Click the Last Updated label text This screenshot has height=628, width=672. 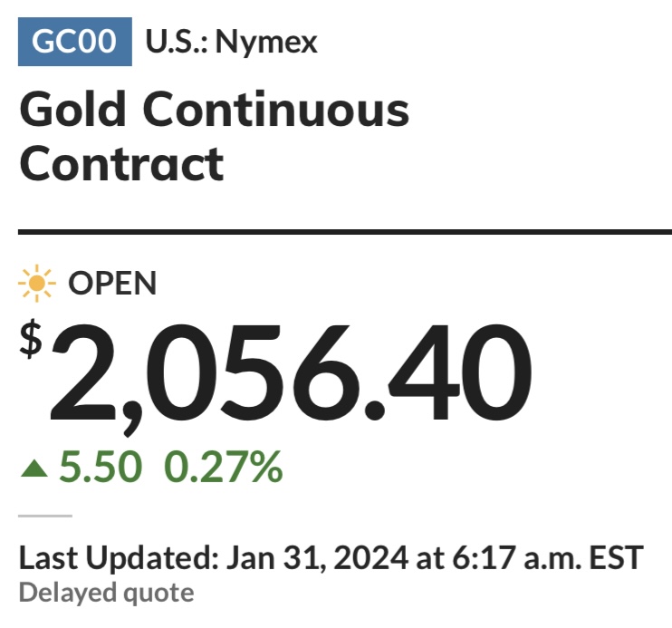point(120,558)
